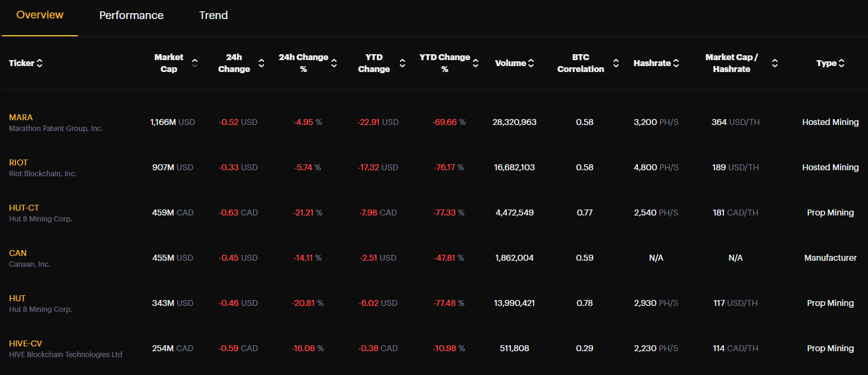
Task: Open the HIVE-CV ticker link
Action: (26, 343)
